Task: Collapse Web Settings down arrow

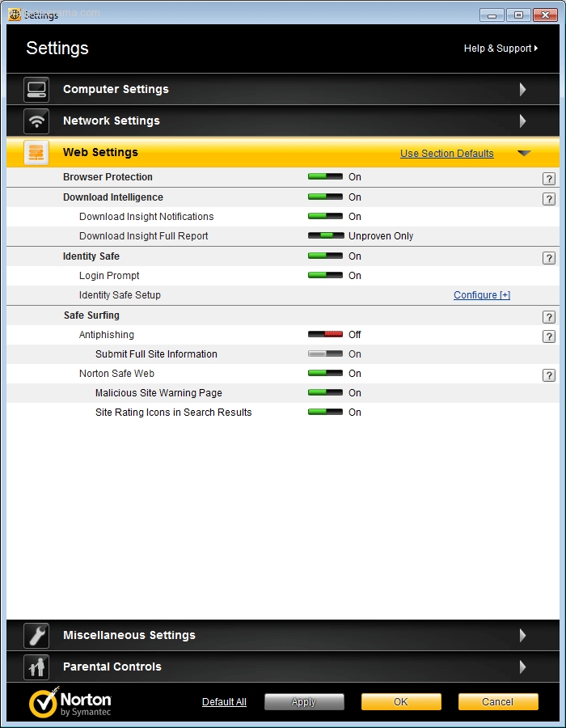Action: 524,153
